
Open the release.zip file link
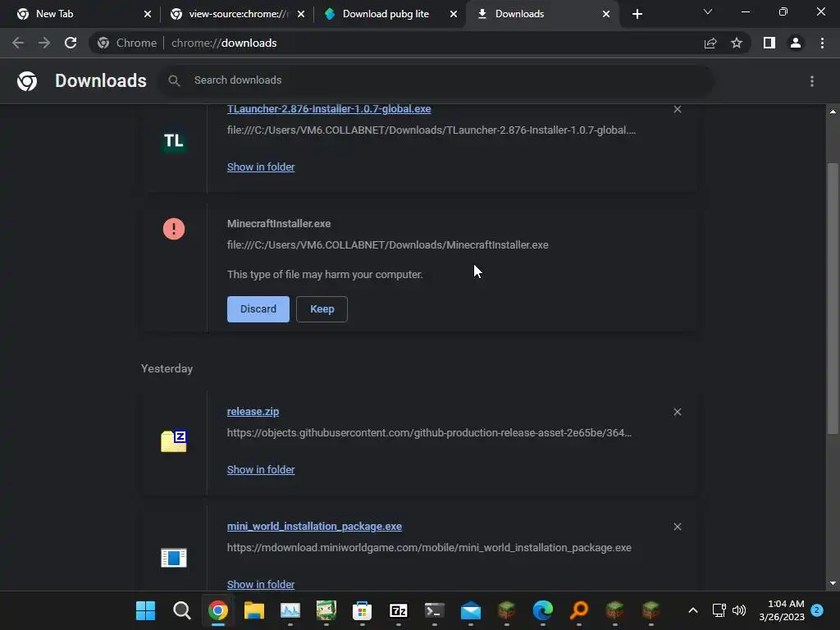point(253,412)
